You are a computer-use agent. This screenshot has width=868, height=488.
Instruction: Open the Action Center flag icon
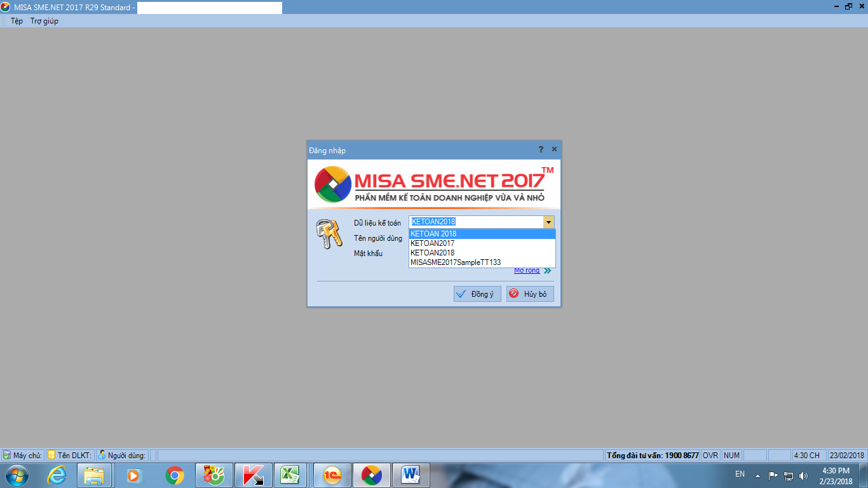point(773,475)
